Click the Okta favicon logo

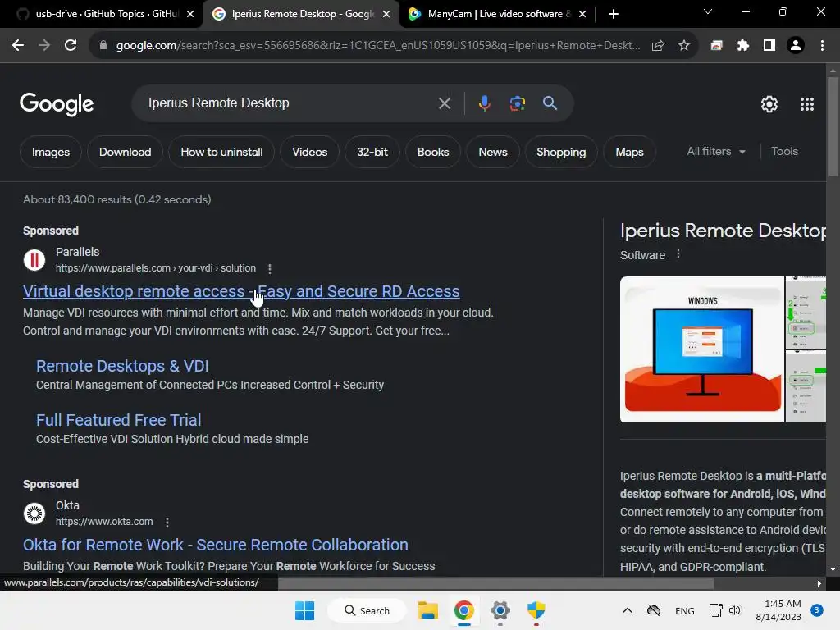34,514
